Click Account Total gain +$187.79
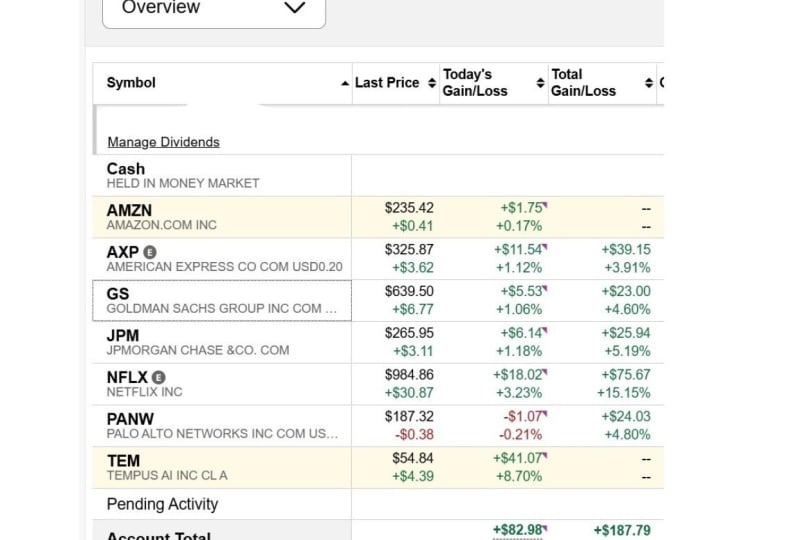Viewport: 799px width, 540px height. (622, 530)
